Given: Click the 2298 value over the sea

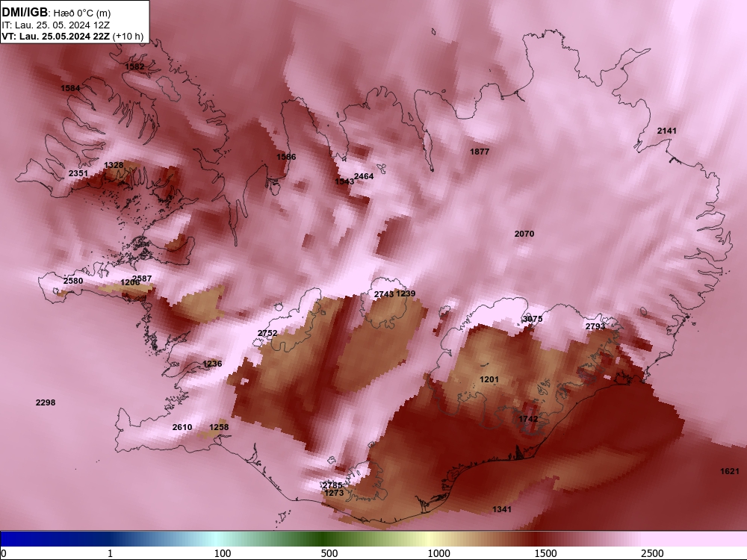Looking at the screenshot, I should coord(46,403).
